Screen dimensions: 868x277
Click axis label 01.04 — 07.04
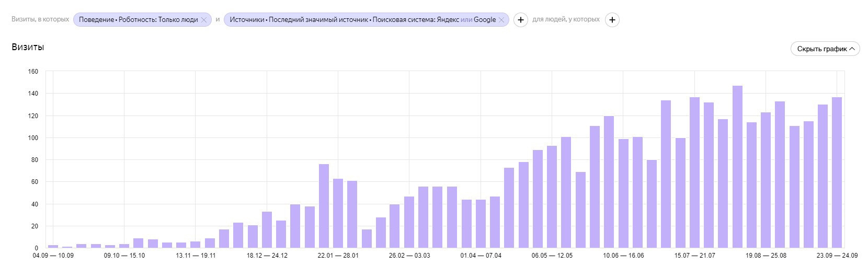click(481, 256)
